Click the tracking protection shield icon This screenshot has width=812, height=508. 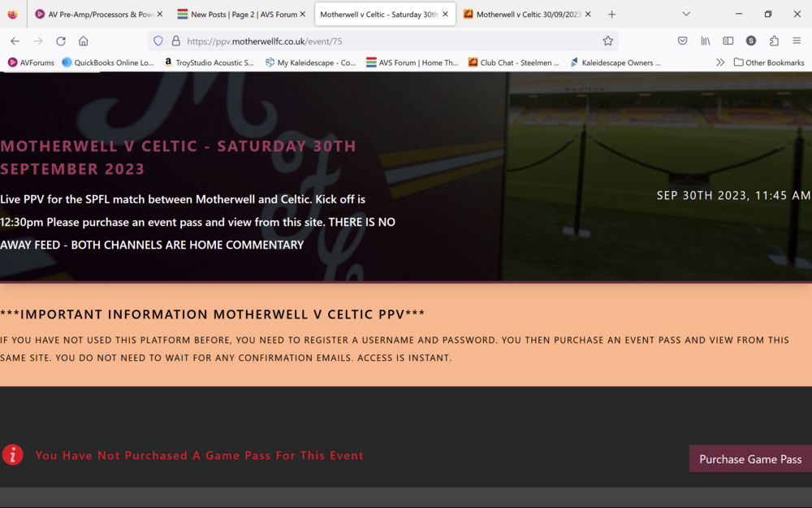coord(158,41)
